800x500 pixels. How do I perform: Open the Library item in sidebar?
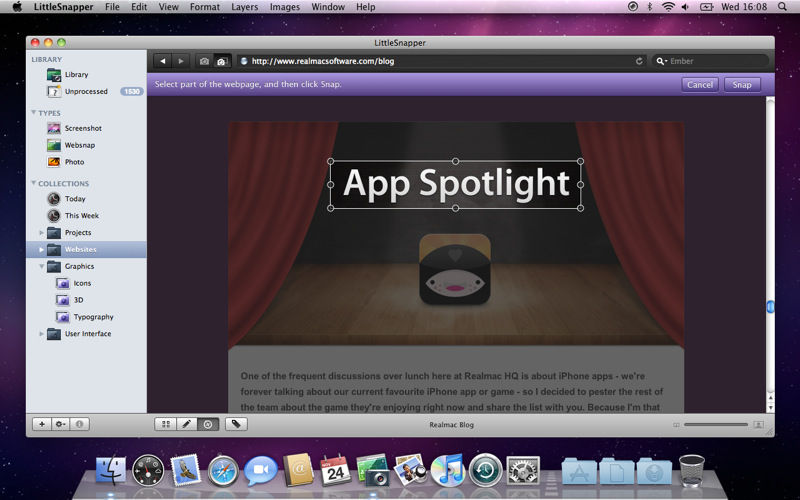point(77,74)
